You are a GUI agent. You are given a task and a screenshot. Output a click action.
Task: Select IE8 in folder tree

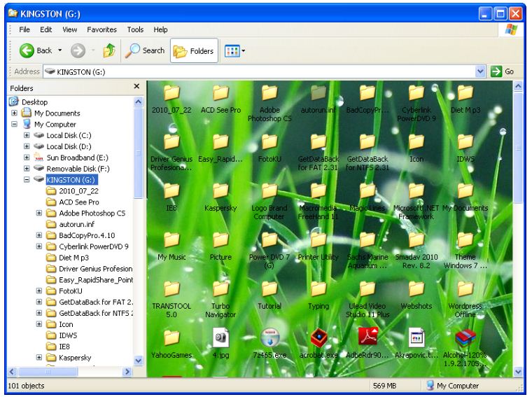64,347
